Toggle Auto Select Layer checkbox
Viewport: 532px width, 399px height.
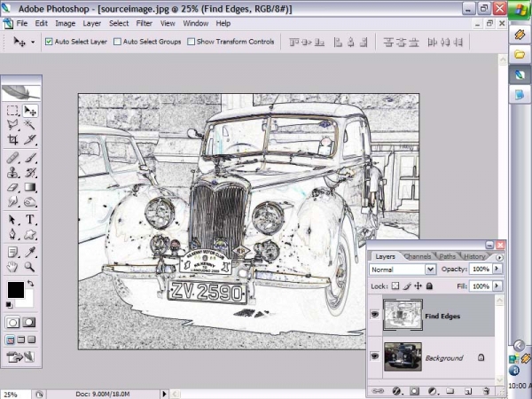click(x=49, y=42)
